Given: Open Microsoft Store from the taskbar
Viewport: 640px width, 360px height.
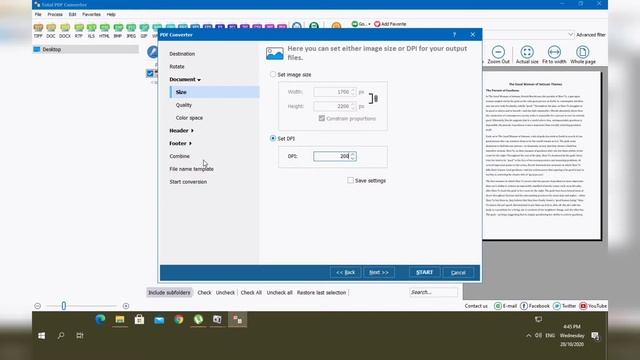Looking at the screenshot, I should tap(139, 320).
